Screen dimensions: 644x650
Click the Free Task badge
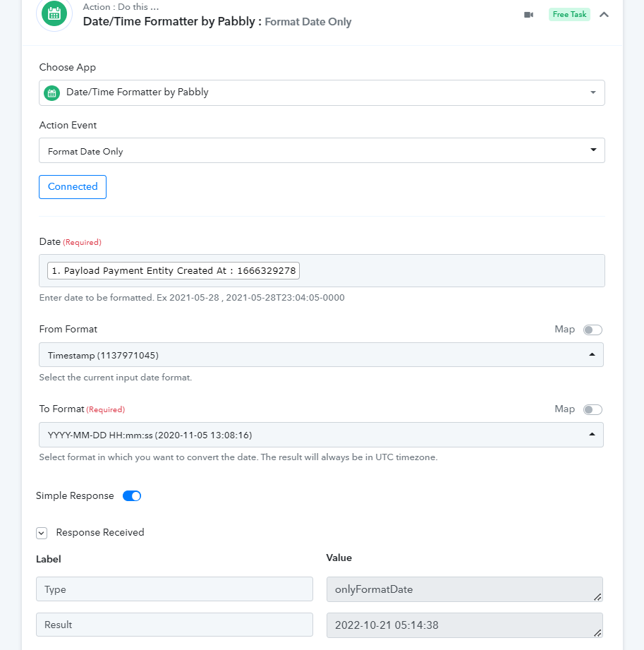569,15
